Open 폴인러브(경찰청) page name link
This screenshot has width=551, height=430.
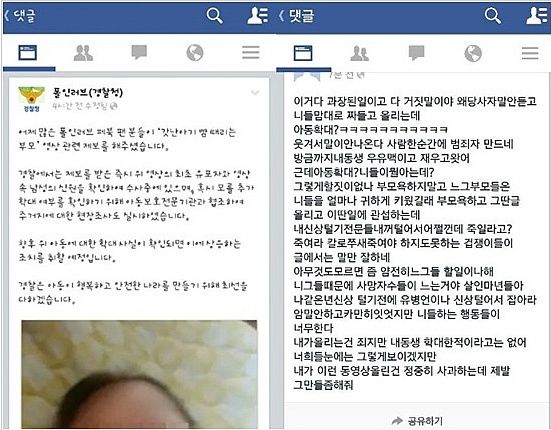coord(88,93)
